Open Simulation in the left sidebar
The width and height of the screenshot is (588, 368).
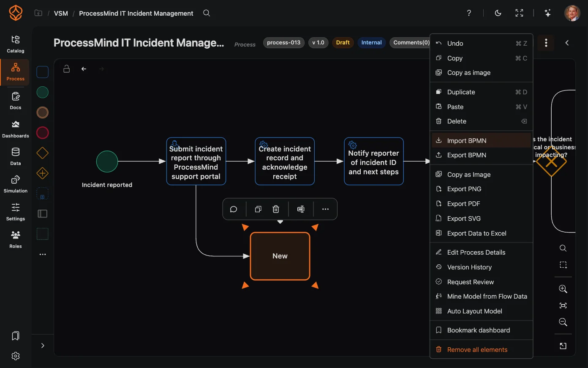[16, 184]
